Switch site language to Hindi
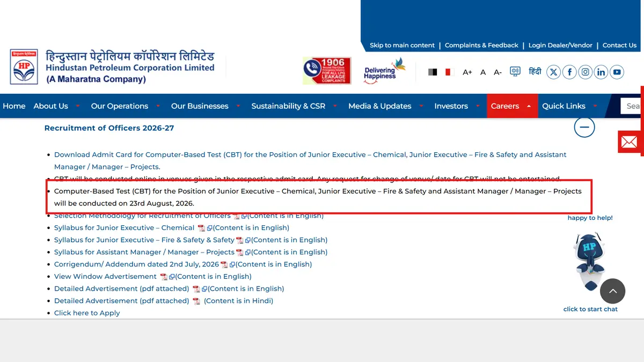Screen dimensions: 644x362 [x=535, y=71]
